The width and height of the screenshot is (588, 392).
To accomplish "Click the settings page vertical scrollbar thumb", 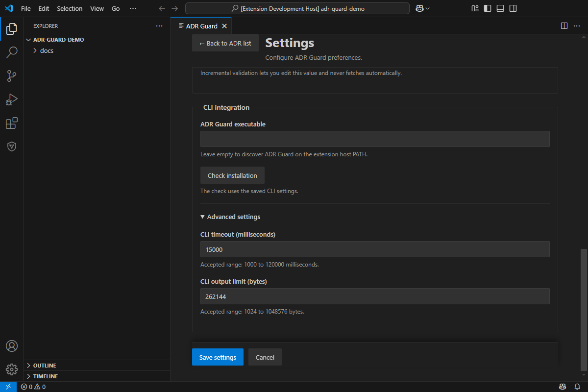I will [x=584, y=310].
